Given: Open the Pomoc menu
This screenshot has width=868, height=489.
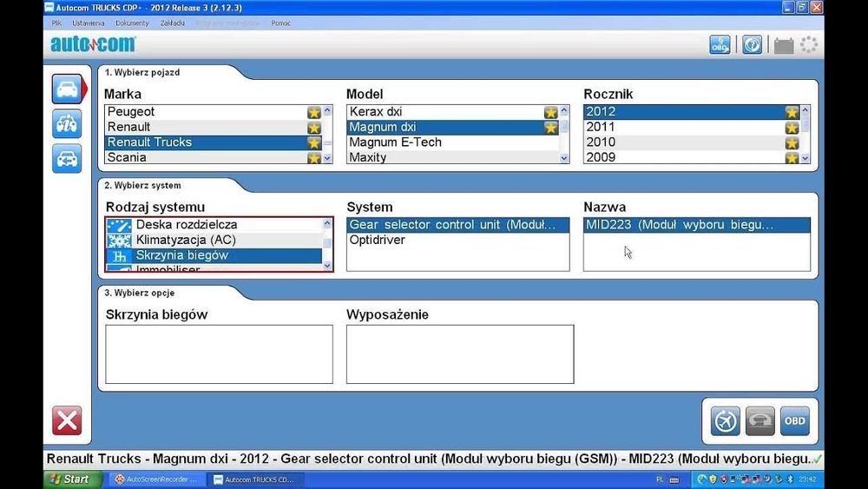Looking at the screenshot, I should tap(280, 23).
